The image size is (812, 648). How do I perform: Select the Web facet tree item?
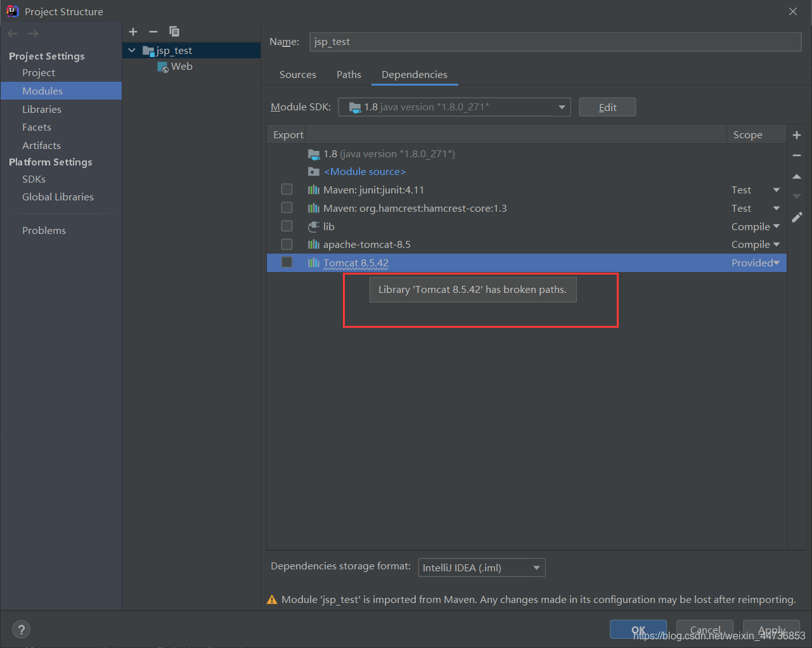(x=181, y=67)
